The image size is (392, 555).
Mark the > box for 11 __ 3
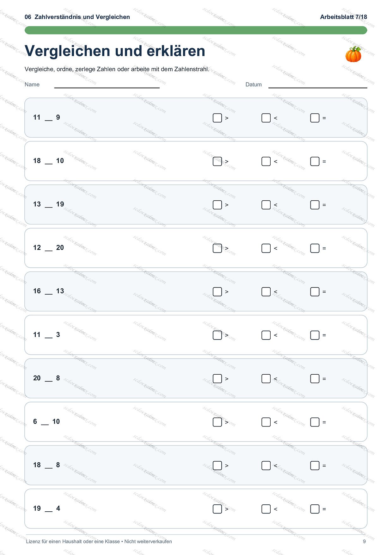click(217, 335)
